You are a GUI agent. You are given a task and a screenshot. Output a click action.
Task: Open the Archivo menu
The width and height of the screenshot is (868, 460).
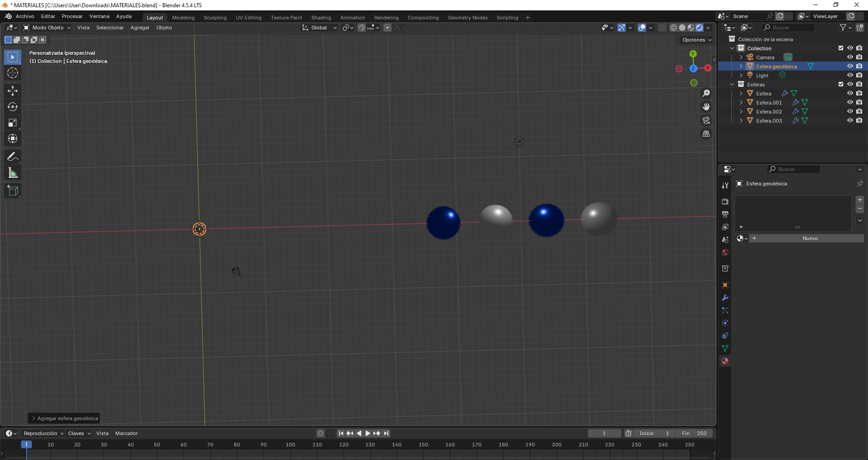[25, 16]
